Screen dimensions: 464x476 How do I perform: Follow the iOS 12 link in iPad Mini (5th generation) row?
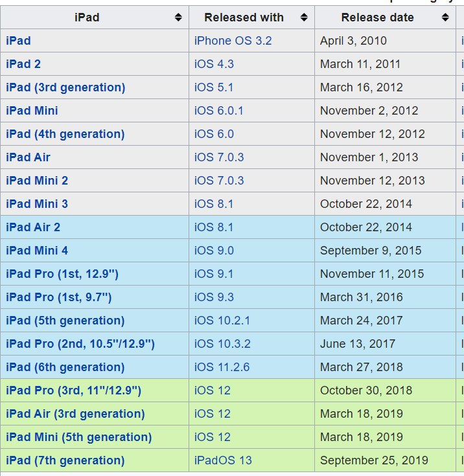pyautogui.click(x=212, y=437)
